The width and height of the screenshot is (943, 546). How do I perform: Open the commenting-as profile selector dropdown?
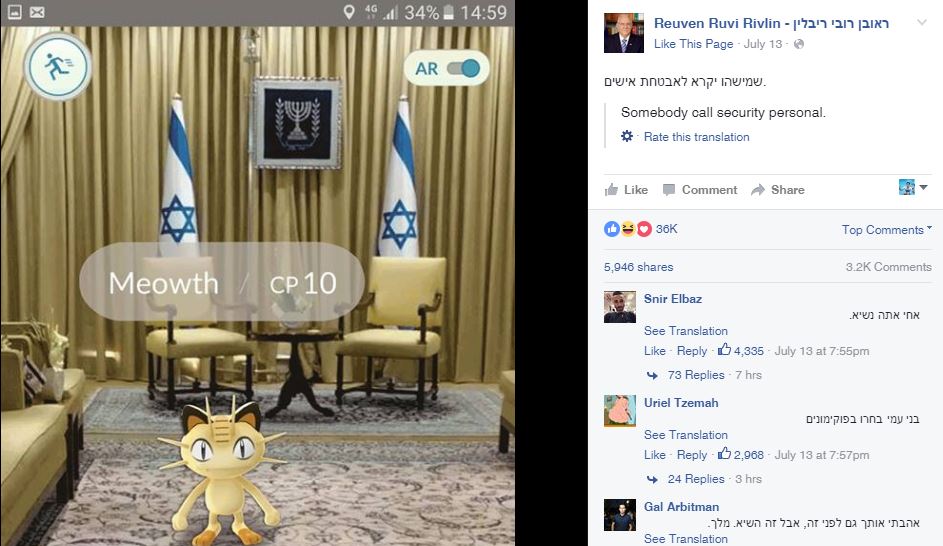tap(913, 187)
